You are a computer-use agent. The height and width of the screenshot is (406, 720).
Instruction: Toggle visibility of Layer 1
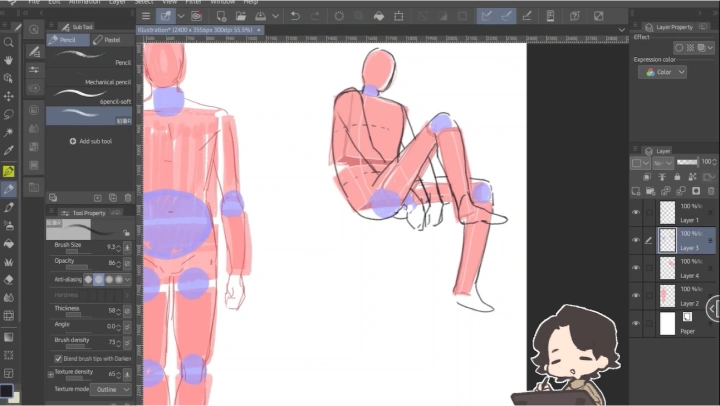[636, 212]
